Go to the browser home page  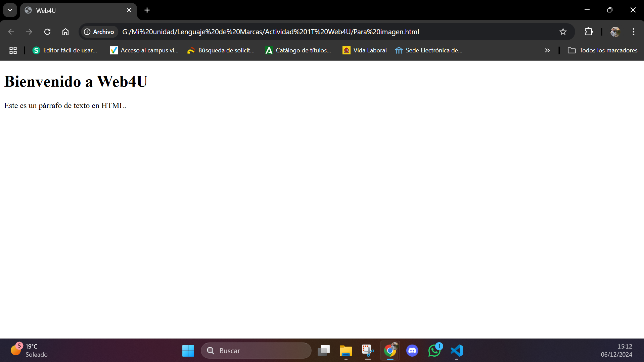65,32
